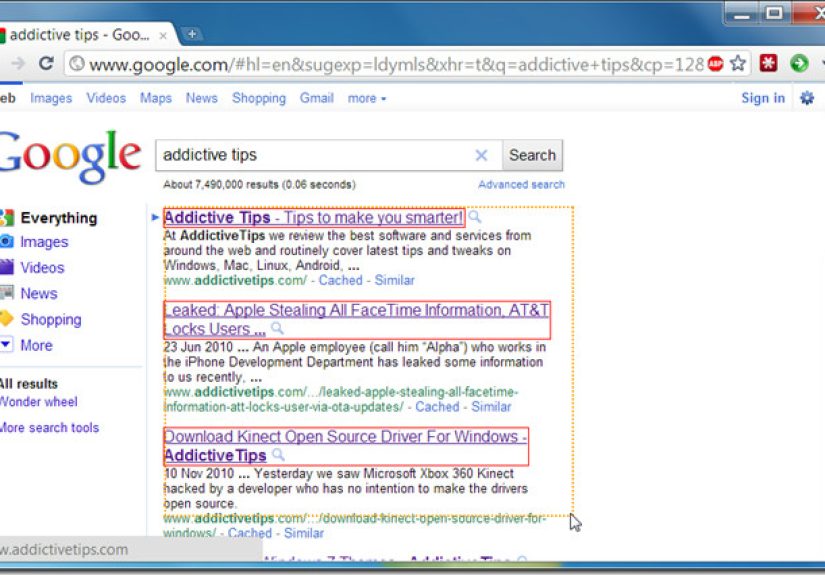Reload the page with the refresh icon
The image size is (825, 575).
point(46,64)
